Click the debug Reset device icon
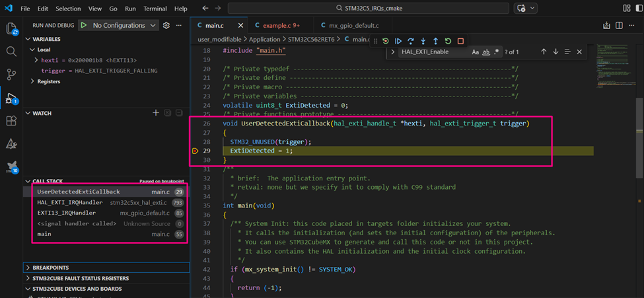Screen dimensions: 644x298 point(385,41)
